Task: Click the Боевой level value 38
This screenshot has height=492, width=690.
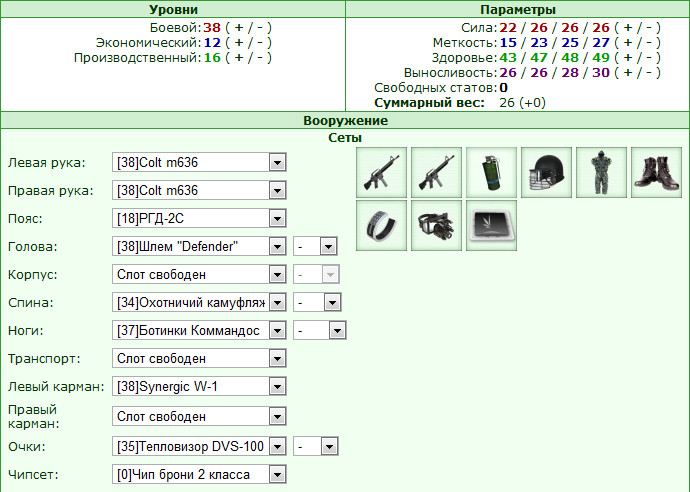Action: (x=212, y=28)
